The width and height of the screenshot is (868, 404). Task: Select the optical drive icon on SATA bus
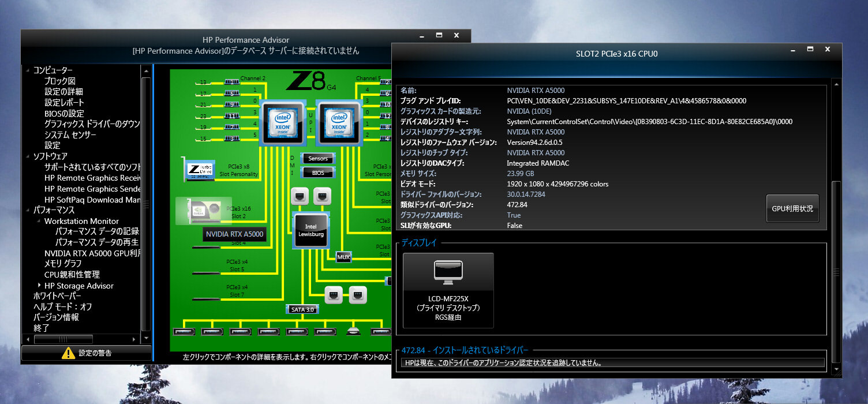tap(354, 331)
